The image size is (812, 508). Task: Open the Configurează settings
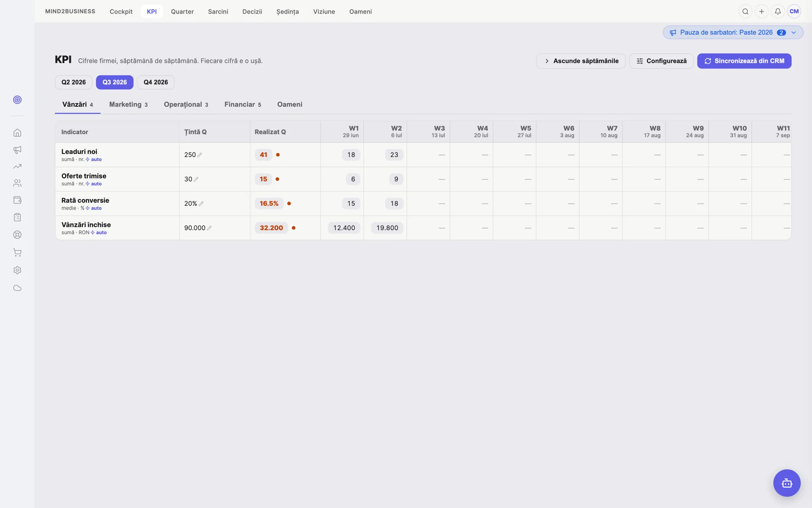click(x=661, y=61)
